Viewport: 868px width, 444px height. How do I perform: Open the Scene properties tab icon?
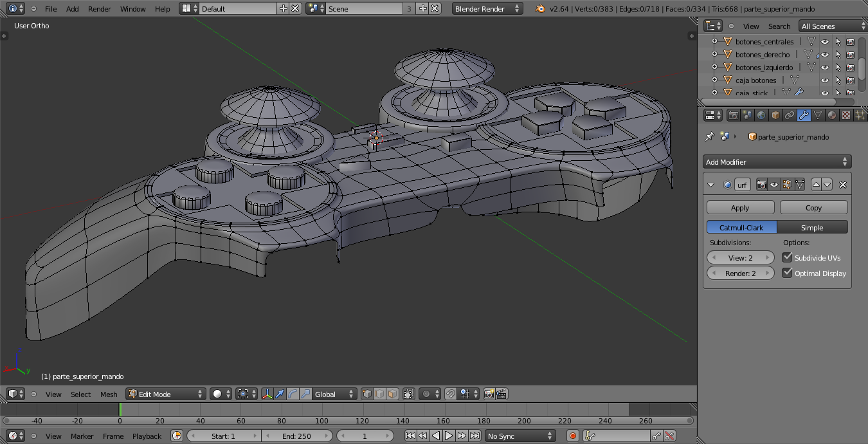pyautogui.click(x=747, y=115)
